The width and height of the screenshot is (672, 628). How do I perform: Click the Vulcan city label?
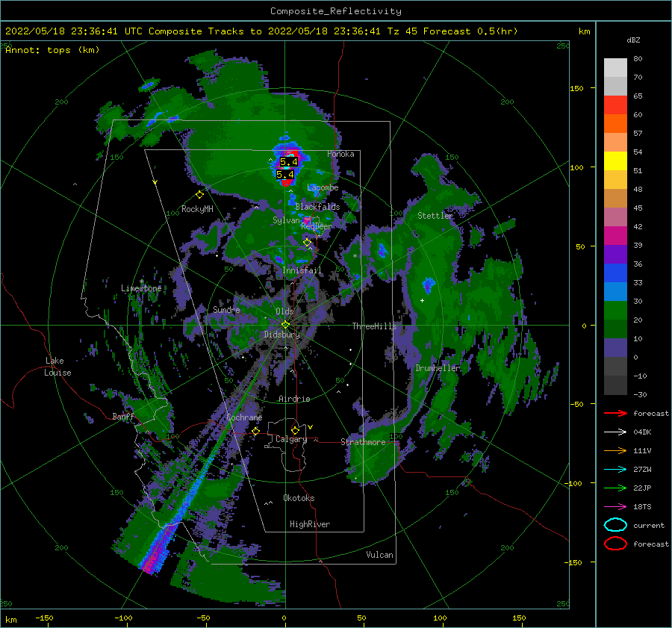(x=379, y=555)
